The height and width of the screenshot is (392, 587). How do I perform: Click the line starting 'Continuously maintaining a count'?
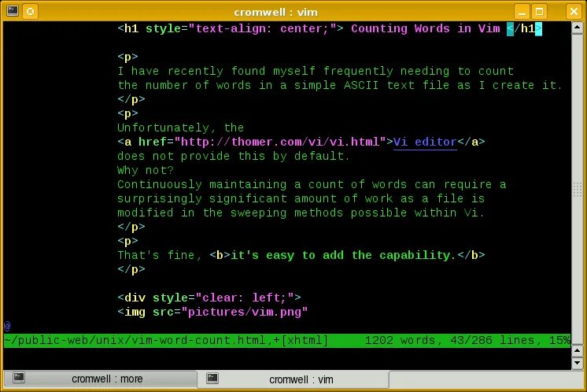click(312, 184)
